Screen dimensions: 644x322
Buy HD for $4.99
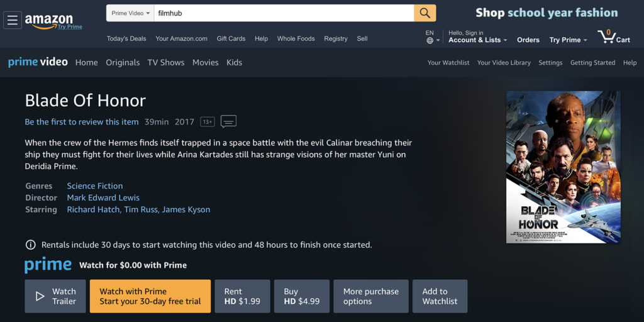(302, 296)
